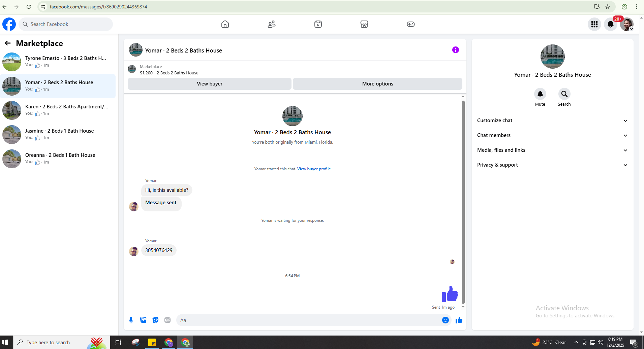This screenshot has height=349, width=644.
Task: Go to the Home feed tab
Action: click(x=225, y=24)
